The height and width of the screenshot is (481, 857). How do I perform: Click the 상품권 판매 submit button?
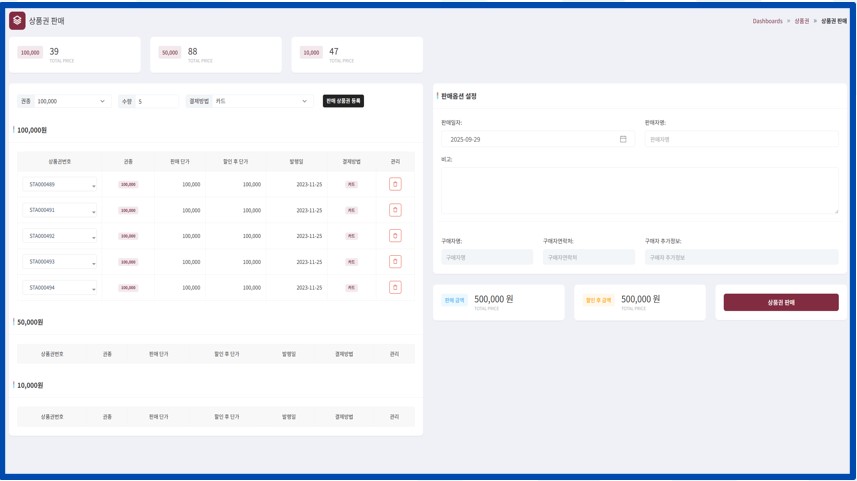[x=781, y=302]
